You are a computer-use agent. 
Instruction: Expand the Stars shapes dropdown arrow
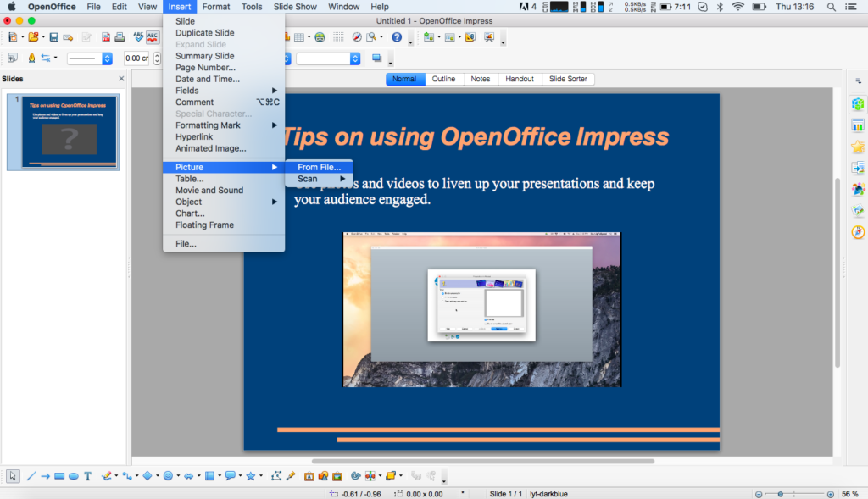click(261, 476)
